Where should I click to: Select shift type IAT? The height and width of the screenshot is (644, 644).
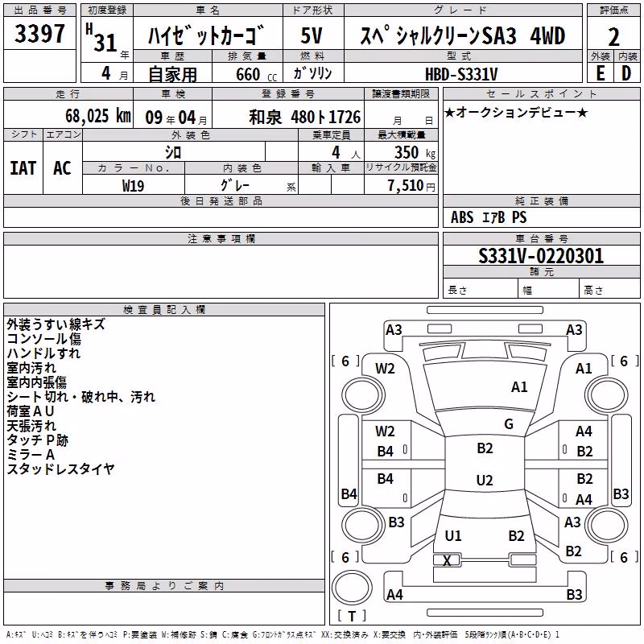[x=23, y=168]
